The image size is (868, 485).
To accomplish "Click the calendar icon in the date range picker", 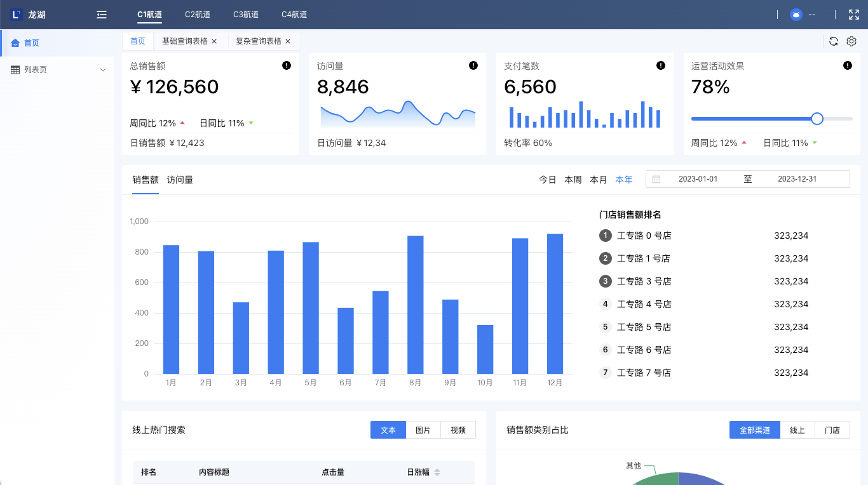I will tap(656, 179).
